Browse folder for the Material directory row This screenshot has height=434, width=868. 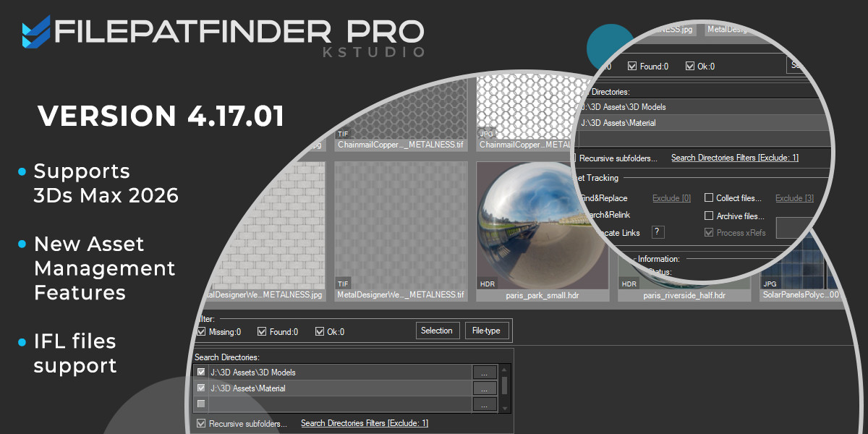485,388
